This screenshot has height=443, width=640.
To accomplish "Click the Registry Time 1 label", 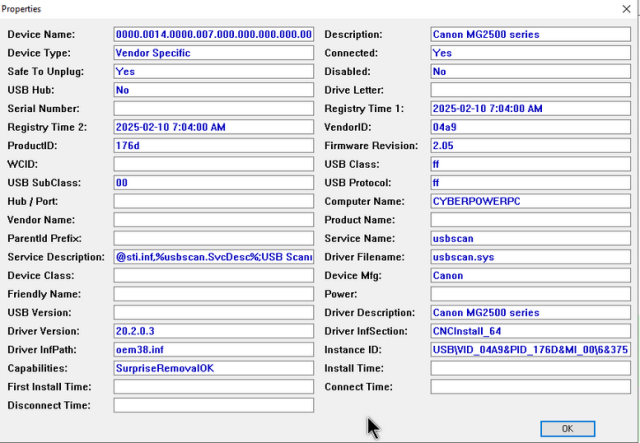I will (x=364, y=109).
